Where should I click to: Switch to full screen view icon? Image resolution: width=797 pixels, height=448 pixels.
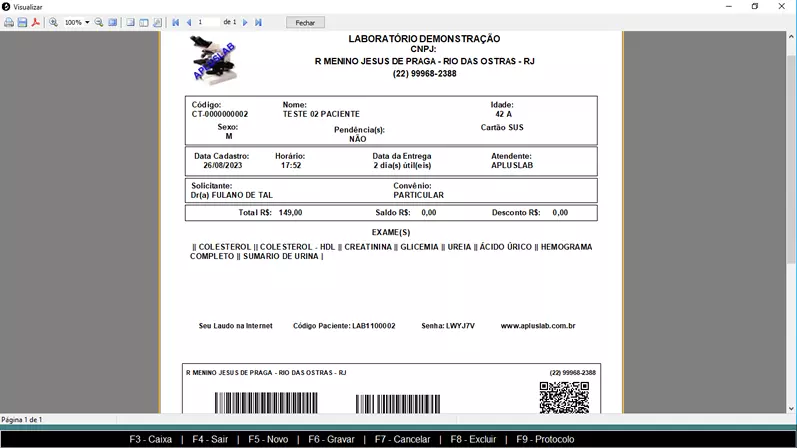pos(113,22)
